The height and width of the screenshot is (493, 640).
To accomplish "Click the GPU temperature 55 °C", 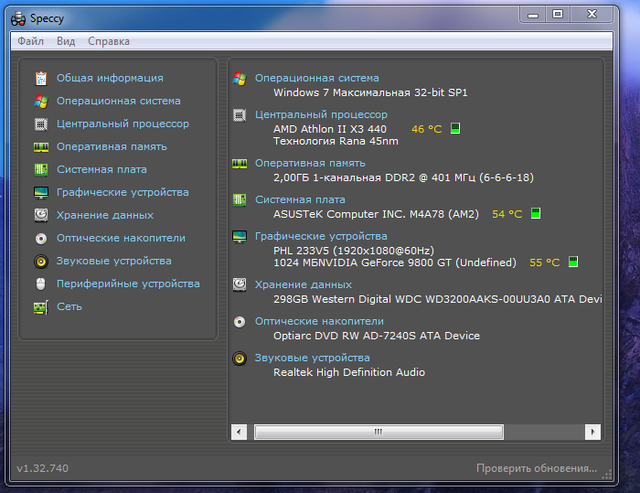I will pos(544,262).
